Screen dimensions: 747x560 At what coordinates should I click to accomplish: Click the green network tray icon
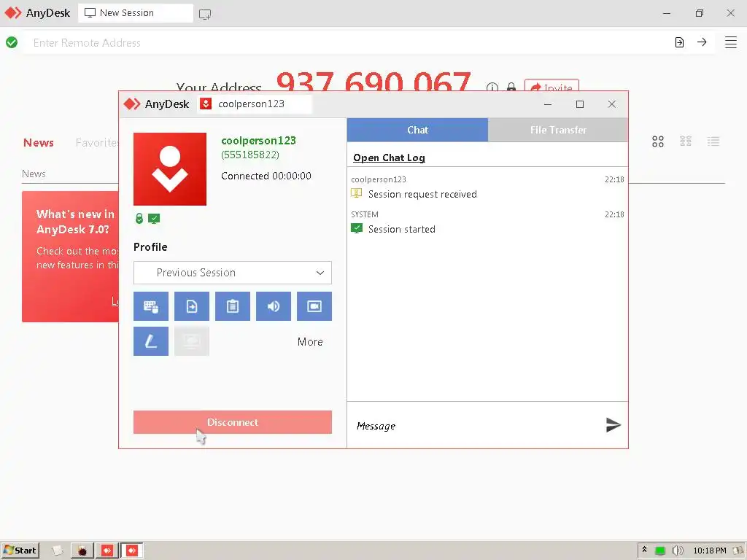[x=659, y=551]
